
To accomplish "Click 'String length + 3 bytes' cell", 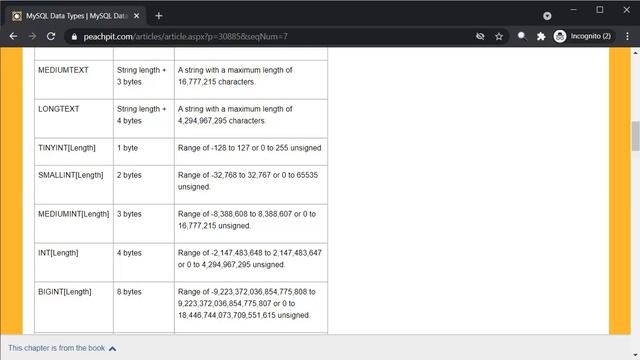I will click(x=144, y=80).
